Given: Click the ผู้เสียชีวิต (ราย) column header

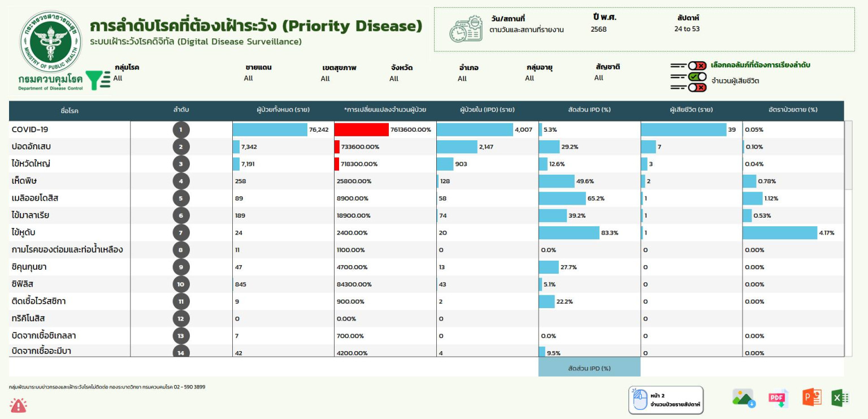Looking at the screenshot, I should (x=691, y=110).
